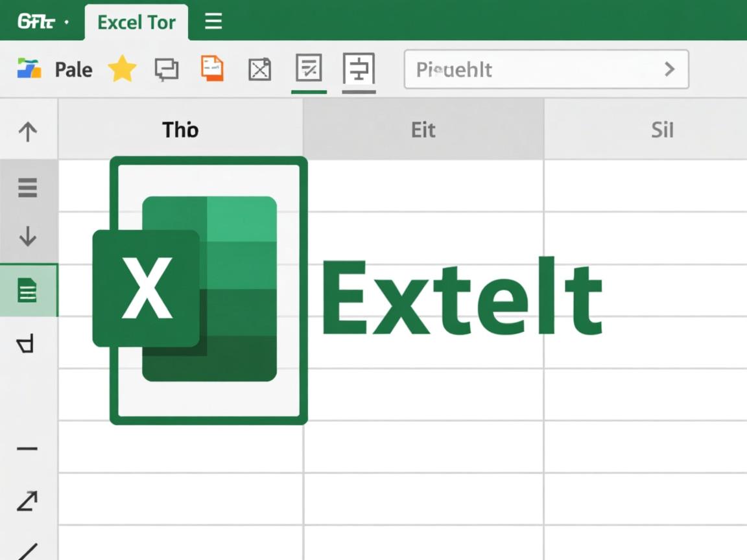
Task: Switch to the Excel Tor tab
Action: pos(136,21)
